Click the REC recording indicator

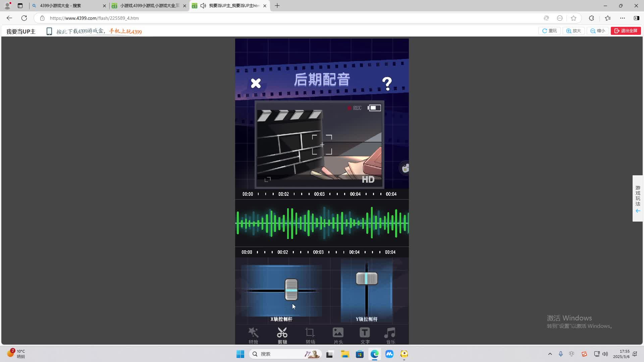(355, 108)
